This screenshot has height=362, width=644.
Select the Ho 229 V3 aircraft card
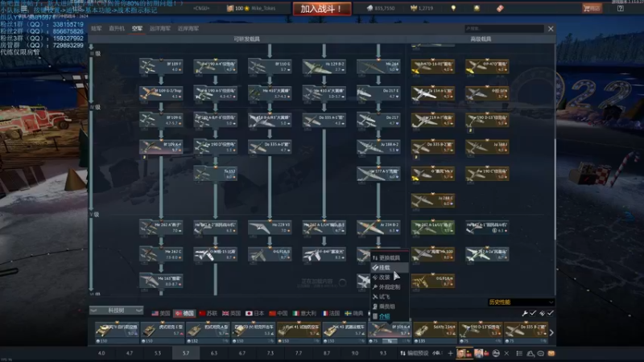click(270, 228)
